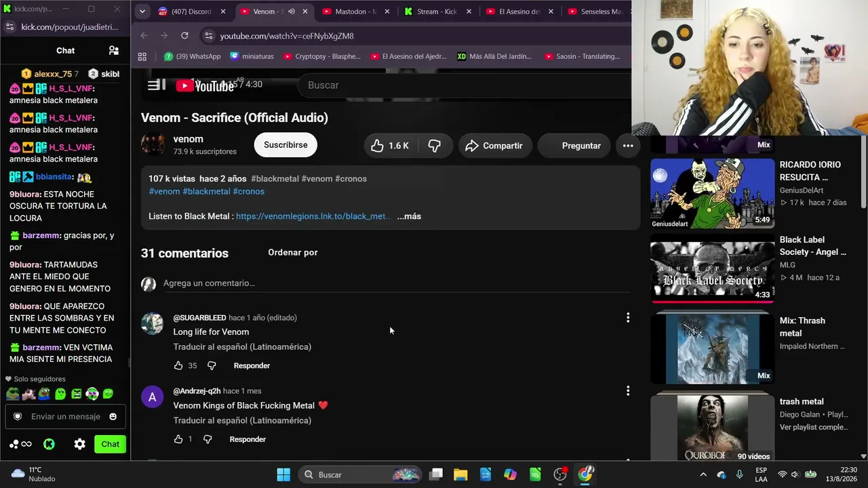Dislike the Andrzej-q2h comment
Viewport: 868px width, 488px height.
208,439
